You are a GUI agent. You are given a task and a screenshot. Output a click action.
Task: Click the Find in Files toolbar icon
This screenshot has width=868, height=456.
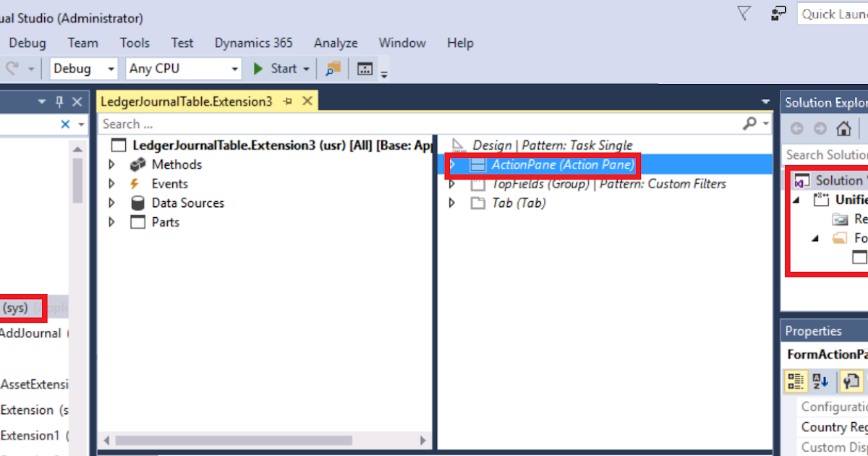(x=332, y=68)
